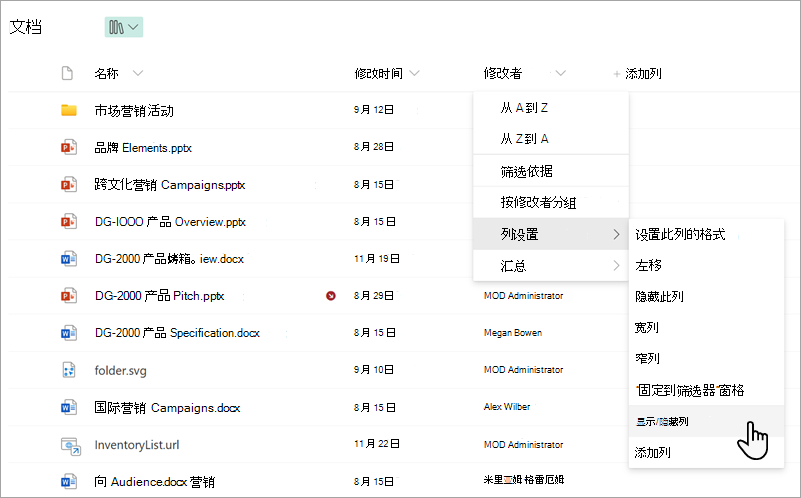Image resolution: width=801 pixels, height=498 pixels.
Task: Click the PowerPoint icon for 品牌 Elements.pptx
Action: coord(69,148)
